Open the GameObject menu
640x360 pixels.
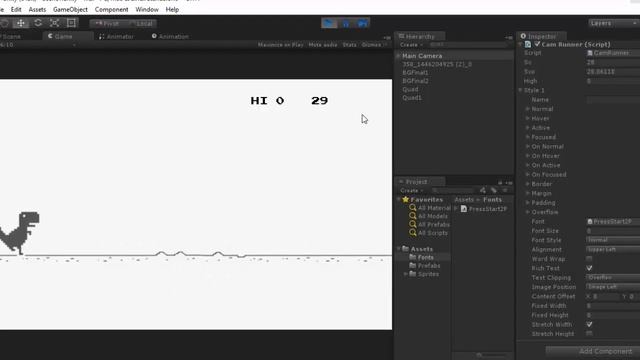pos(70,9)
